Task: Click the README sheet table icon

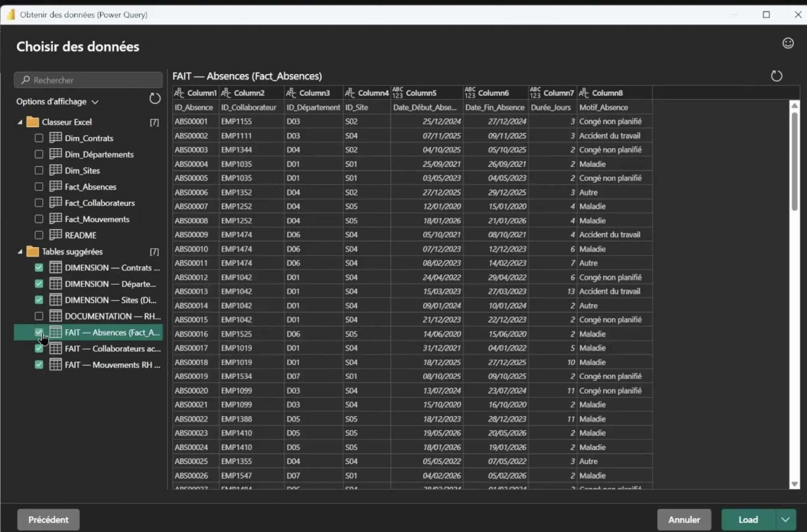Action: (55, 235)
